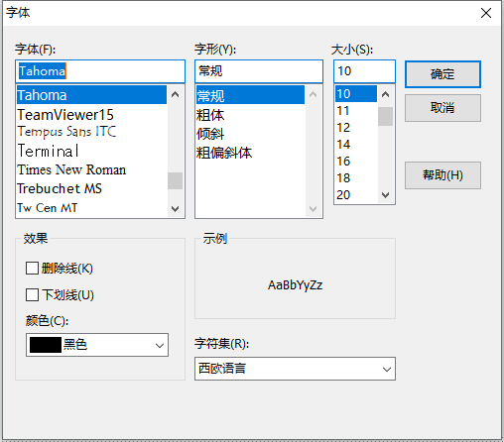
Task: Pick 倾斜 italic font style
Action: [210, 134]
